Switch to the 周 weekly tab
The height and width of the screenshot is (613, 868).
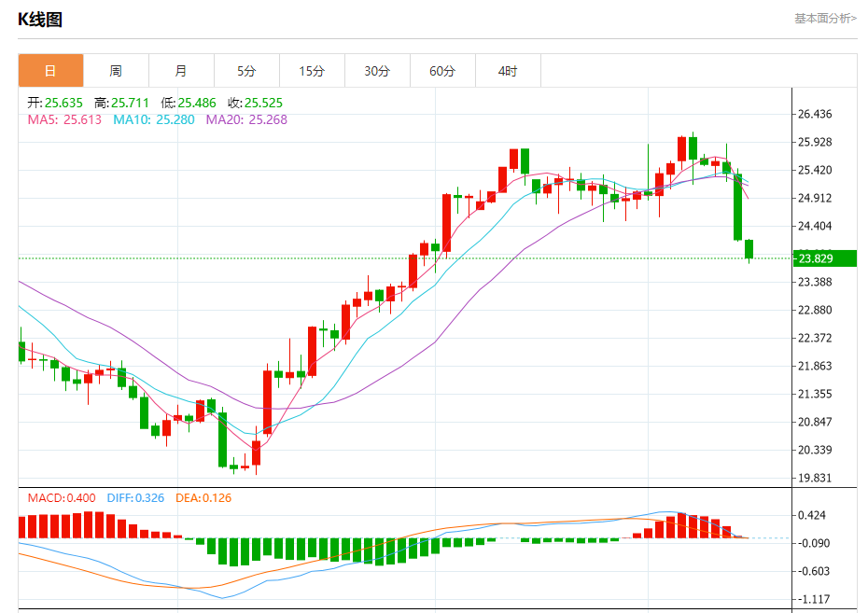coord(116,71)
